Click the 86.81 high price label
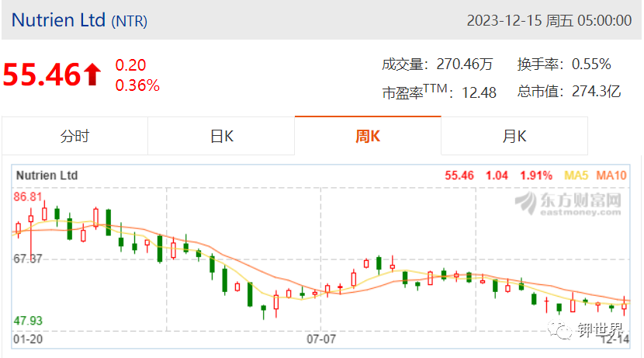Viewport: 644px width, 358px height. (x=27, y=196)
